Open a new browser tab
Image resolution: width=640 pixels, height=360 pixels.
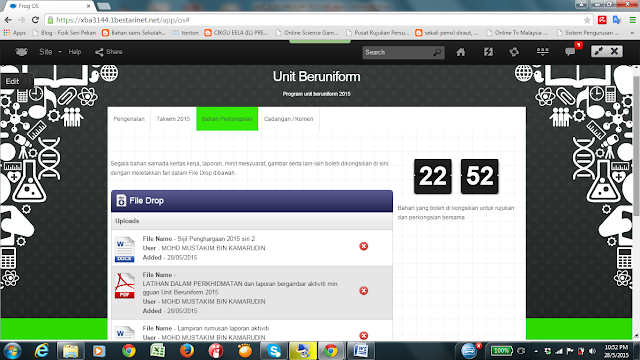104,6
